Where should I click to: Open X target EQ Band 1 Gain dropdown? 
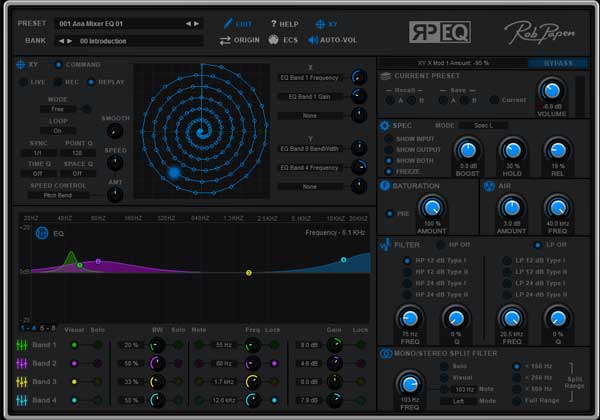(x=310, y=97)
